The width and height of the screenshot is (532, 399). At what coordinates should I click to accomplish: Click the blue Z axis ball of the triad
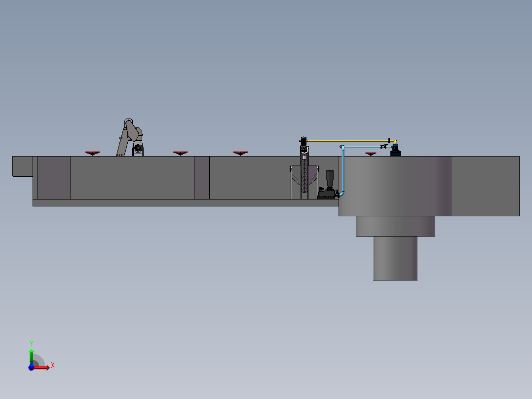pyautogui.click(x=31, y=367)
